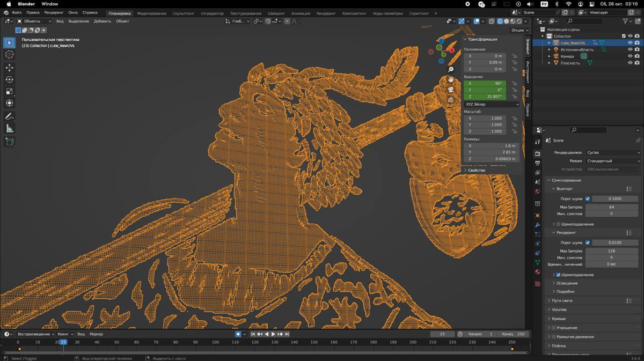Open the Tool settings properties tab icon
Image resolution: width=644 pixels, height=361 pixels.
click(x=538, y=142)
